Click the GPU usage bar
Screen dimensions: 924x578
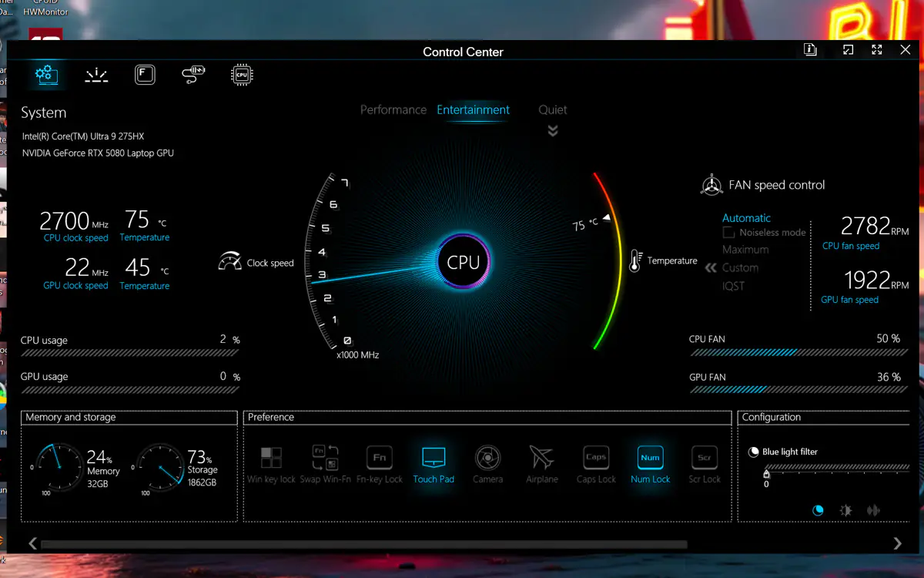129,390
